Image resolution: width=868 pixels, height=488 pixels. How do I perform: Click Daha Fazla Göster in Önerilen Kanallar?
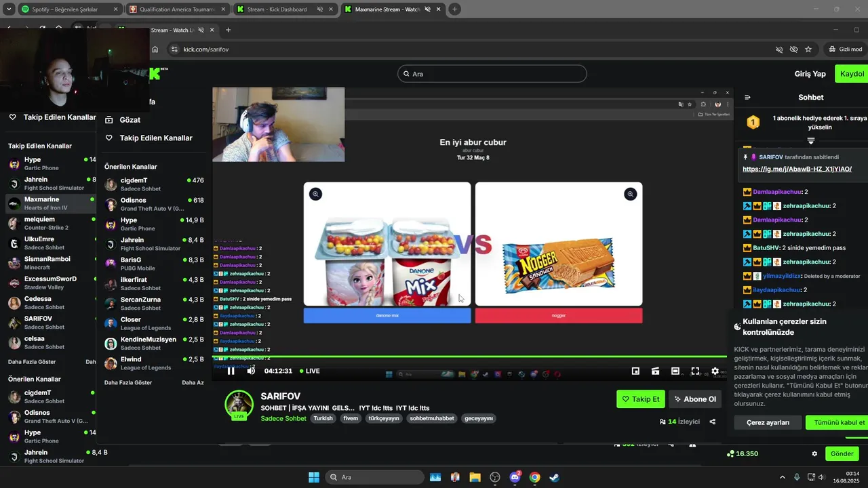coord(128,382)
